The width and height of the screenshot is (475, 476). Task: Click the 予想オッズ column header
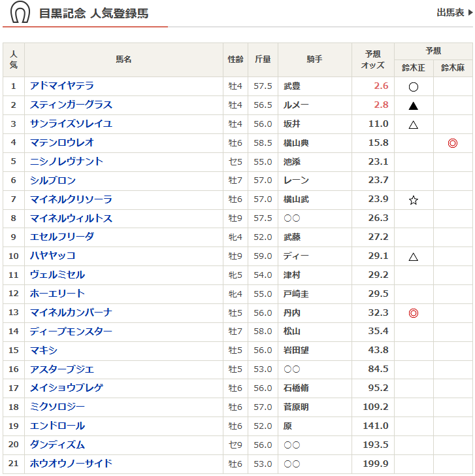click(373, 59)
